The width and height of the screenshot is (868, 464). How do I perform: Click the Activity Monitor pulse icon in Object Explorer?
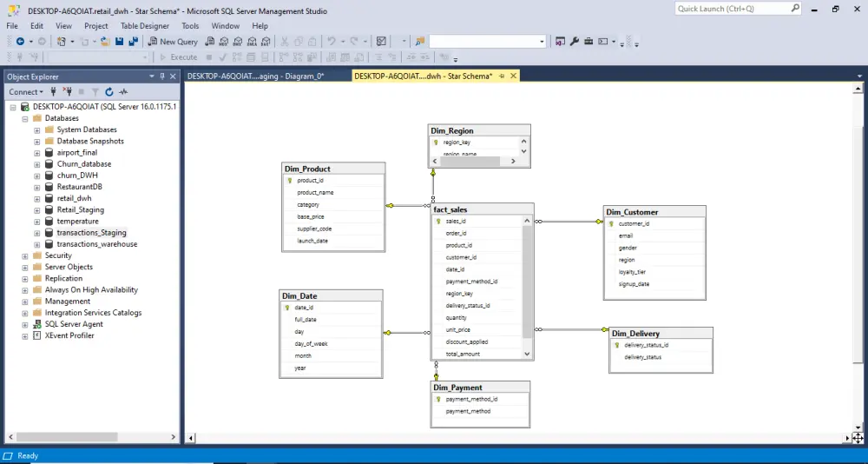tap(123, 92)
